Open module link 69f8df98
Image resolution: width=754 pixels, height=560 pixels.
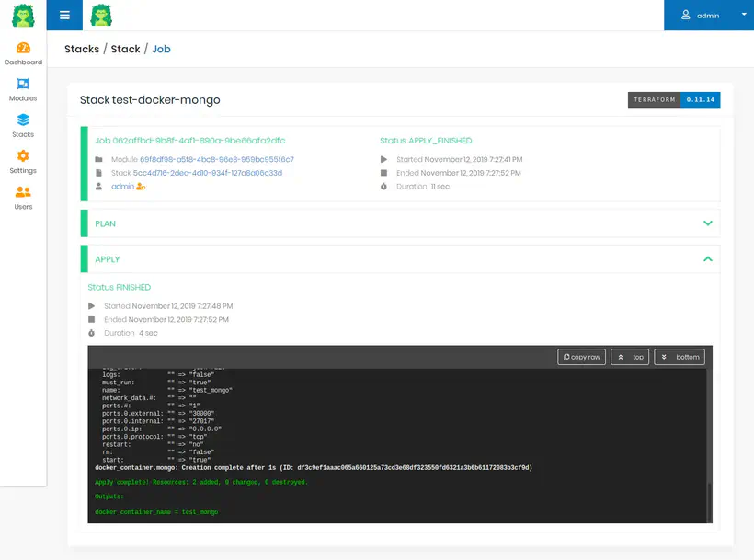217,159
